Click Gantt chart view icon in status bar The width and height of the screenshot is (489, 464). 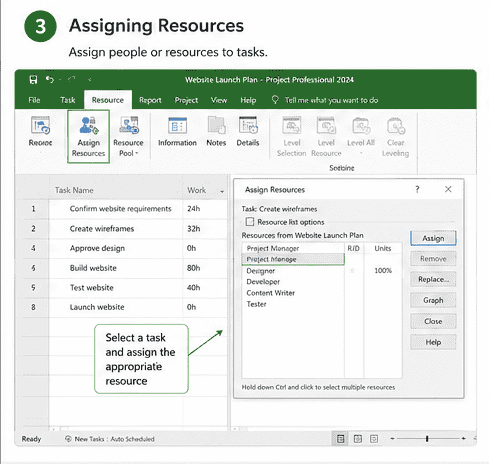pos(340,439)
